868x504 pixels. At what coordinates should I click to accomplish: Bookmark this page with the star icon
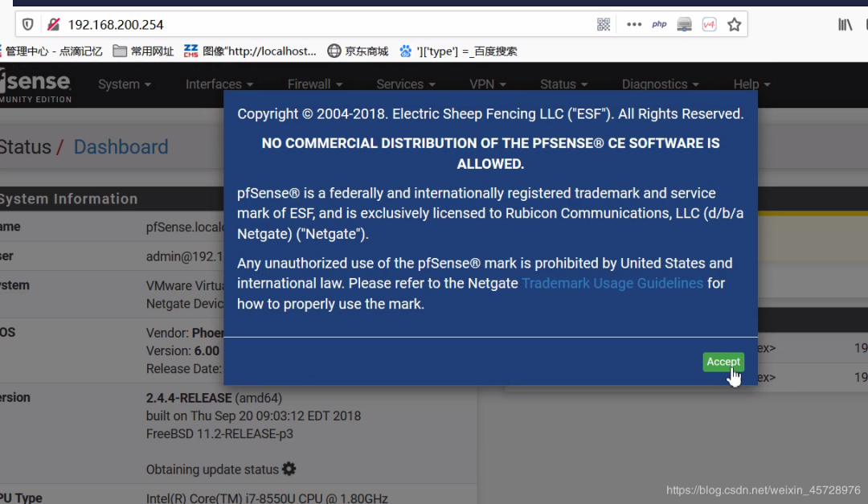(734, 24)
